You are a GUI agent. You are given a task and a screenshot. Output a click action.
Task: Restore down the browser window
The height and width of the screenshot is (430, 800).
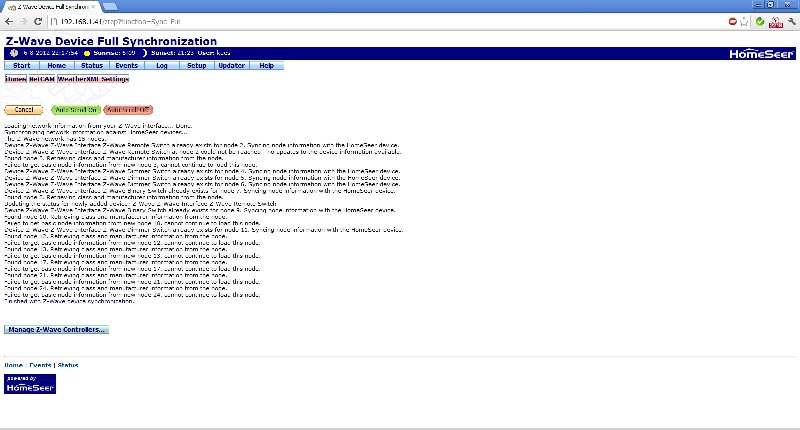point(770,5)
